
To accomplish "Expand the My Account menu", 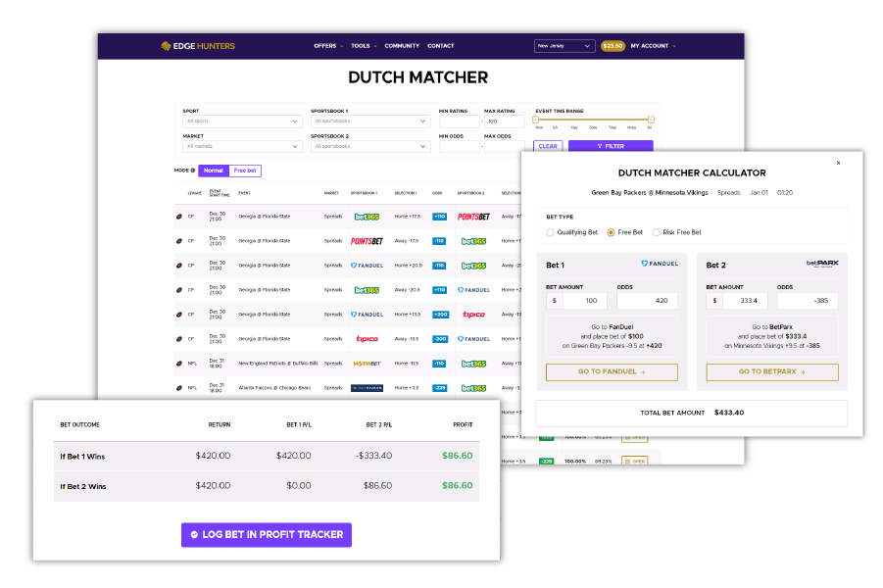I will click(x=653, y=46).
